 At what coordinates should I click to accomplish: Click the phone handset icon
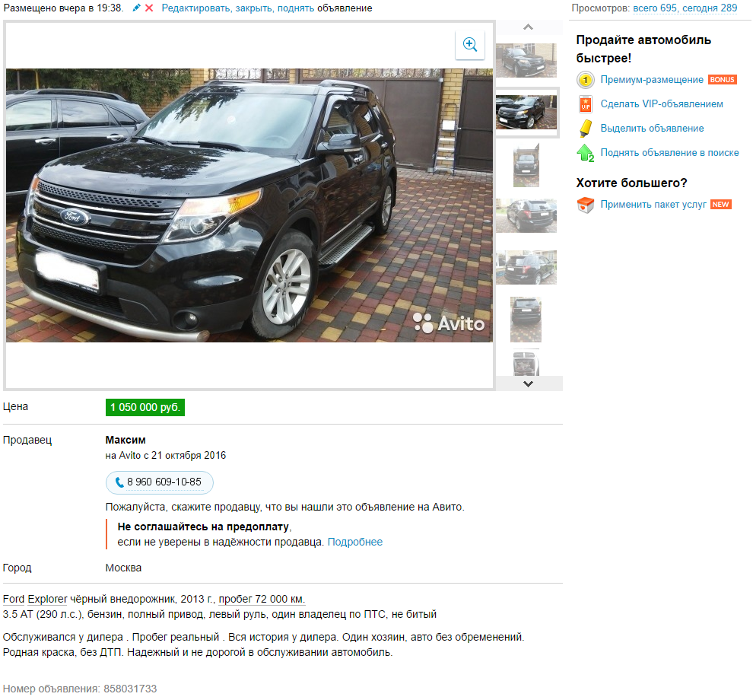pyautogui.click(x=119, y=482)
